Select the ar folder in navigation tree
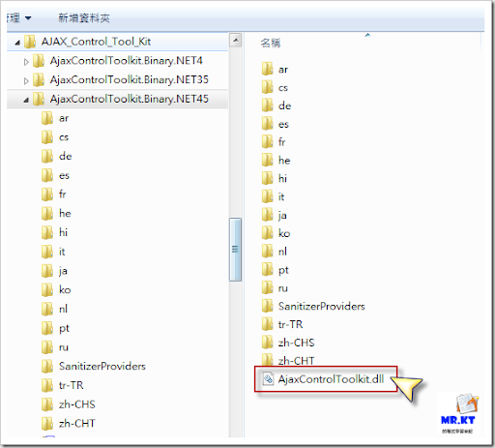 click(x=55, y=118)
